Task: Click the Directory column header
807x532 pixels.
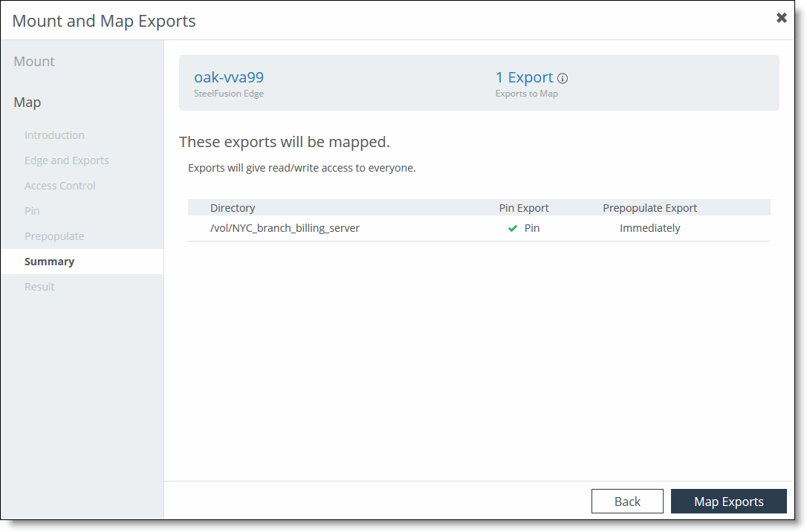Action: [233, 208]
